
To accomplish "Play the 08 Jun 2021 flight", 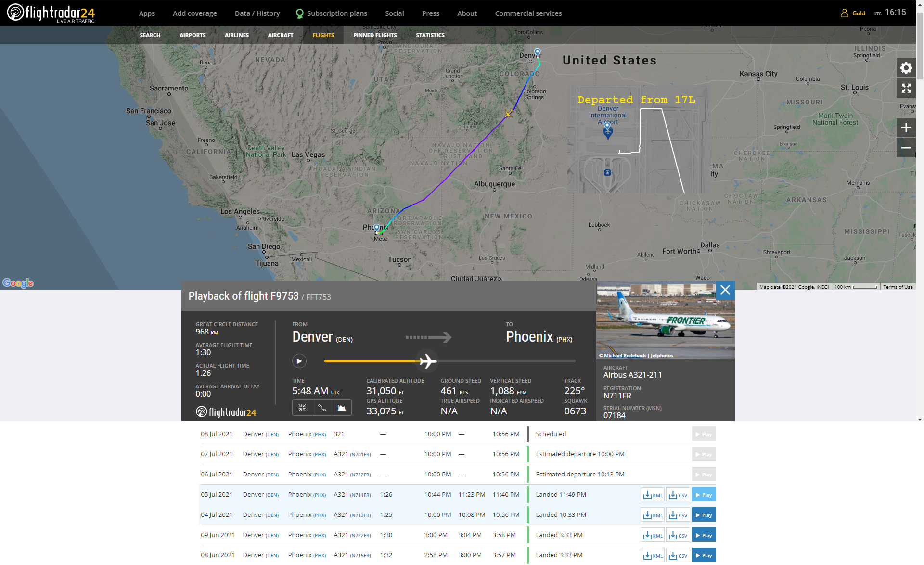I will tap(704, 555).
